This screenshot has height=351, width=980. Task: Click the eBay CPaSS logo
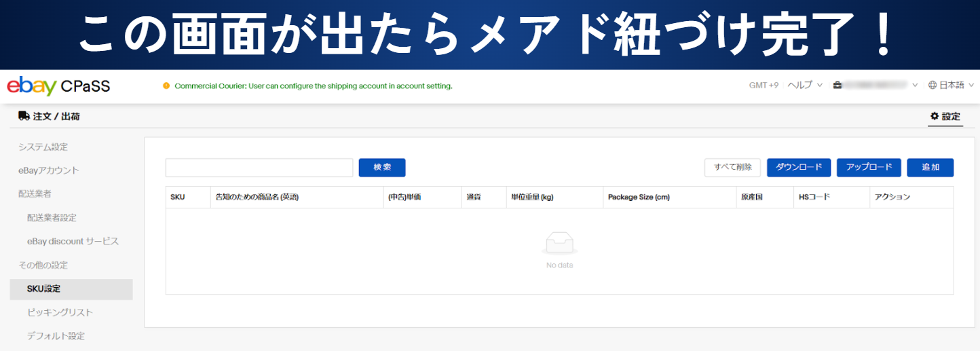pos(58,86)
